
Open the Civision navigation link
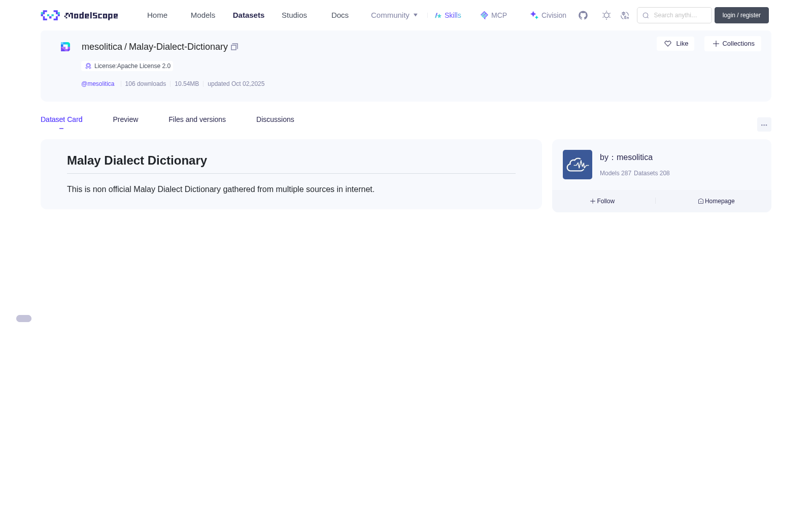(548, 15)
